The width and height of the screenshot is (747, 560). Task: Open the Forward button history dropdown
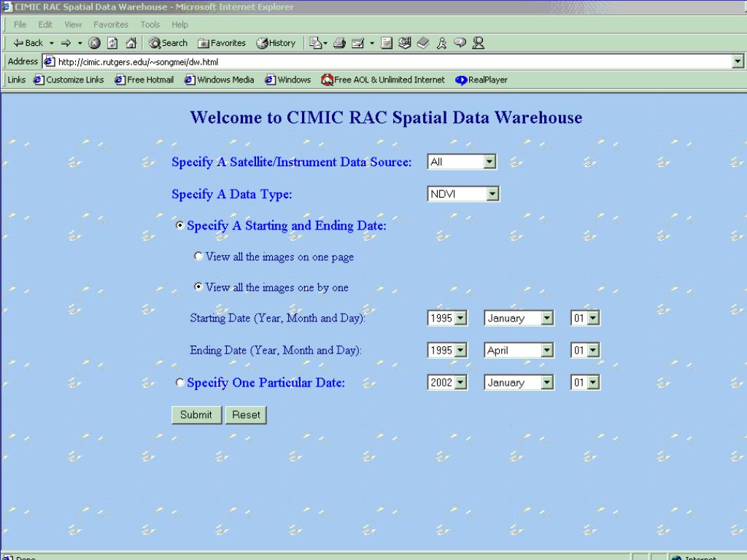(80, 43)
